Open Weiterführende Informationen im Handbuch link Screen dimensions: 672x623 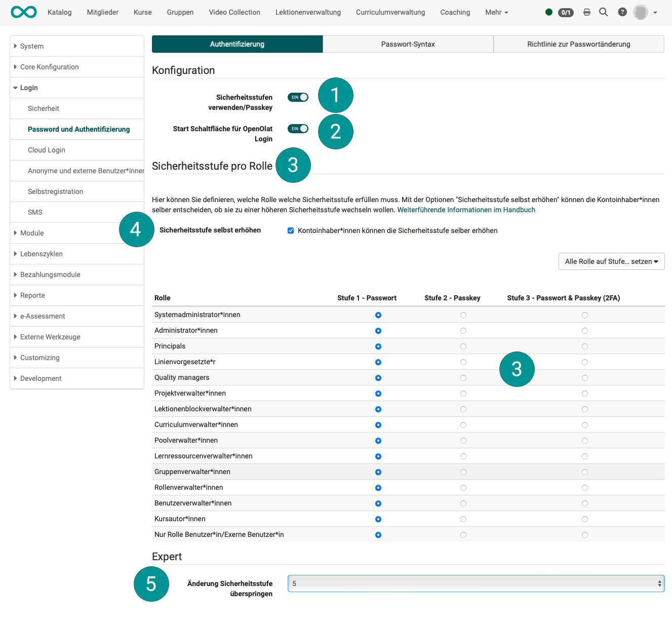pos(466,210)
